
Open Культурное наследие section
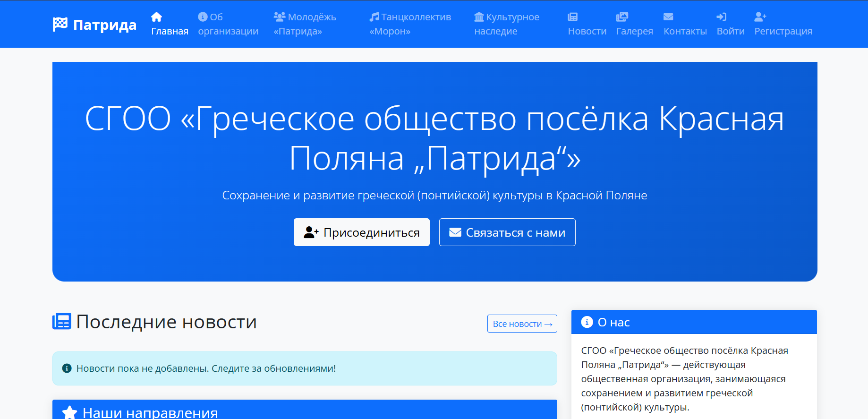(x=507, y=24)
